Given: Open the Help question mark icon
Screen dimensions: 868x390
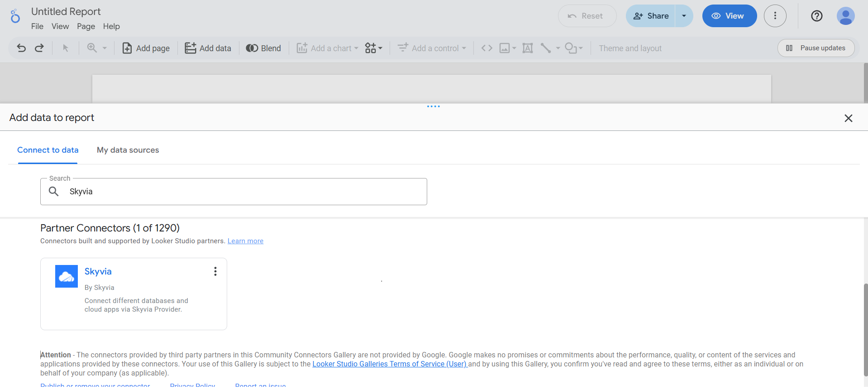Looking at the screenshot, I should pos(816,16).
